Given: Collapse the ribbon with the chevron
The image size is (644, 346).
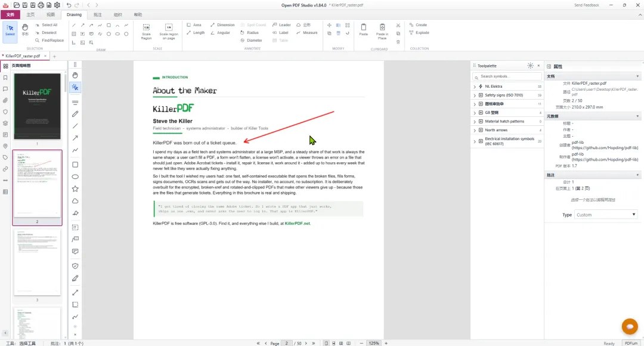Looking at the screenshot, I should point(640,15).
